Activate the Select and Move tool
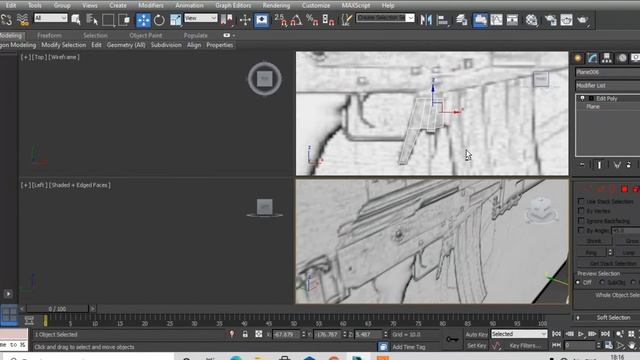Viewport: 640px width, 360px height. point(143,20)
